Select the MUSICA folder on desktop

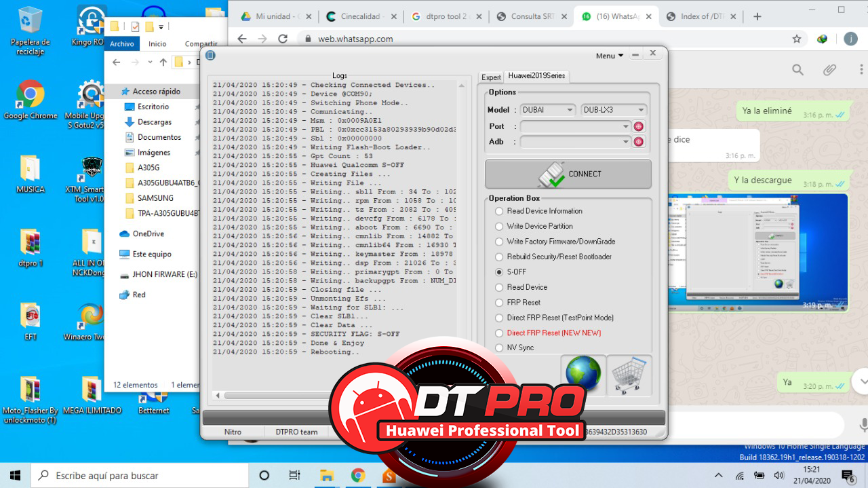pos(31,174)
